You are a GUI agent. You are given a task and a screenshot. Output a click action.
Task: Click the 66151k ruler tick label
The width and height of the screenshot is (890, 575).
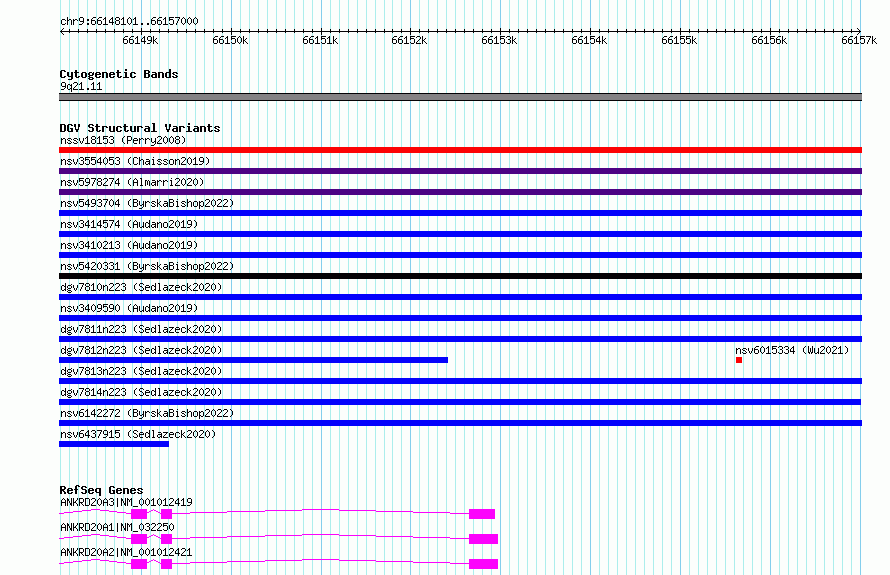pyautogui.click(x=320, y=40)
